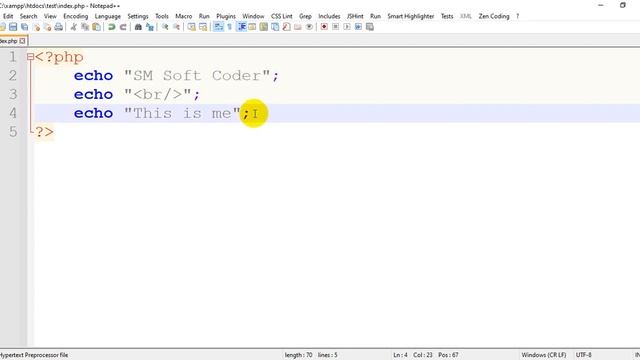Toggle show all characters pilcrow button
Screen dimensions: 640x360
pyautogui.click(x=229, y=27)
